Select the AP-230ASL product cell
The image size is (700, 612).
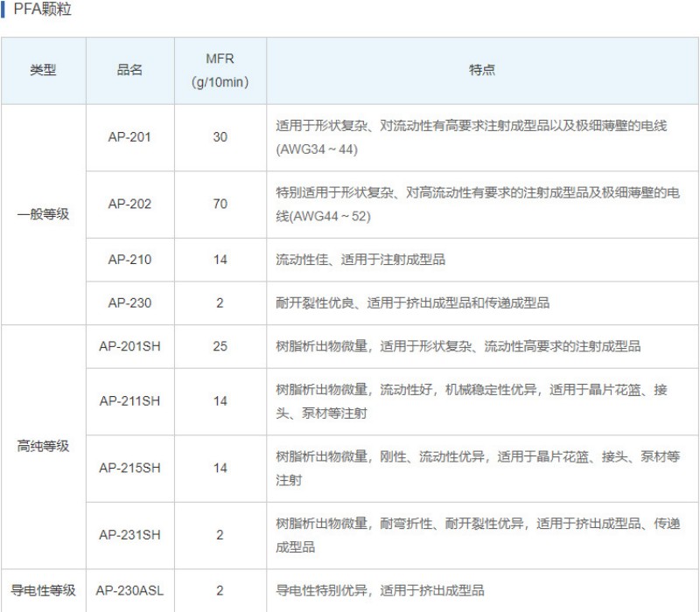(x=129, y=590)
